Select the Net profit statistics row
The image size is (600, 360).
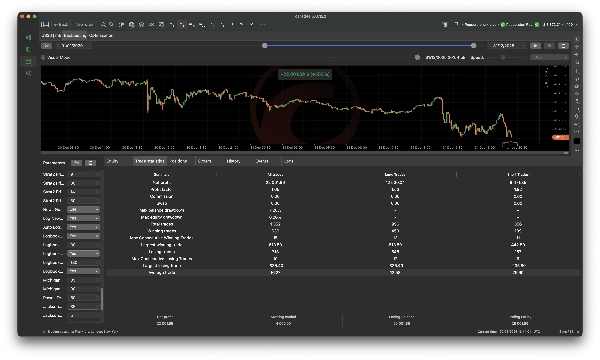343,182
